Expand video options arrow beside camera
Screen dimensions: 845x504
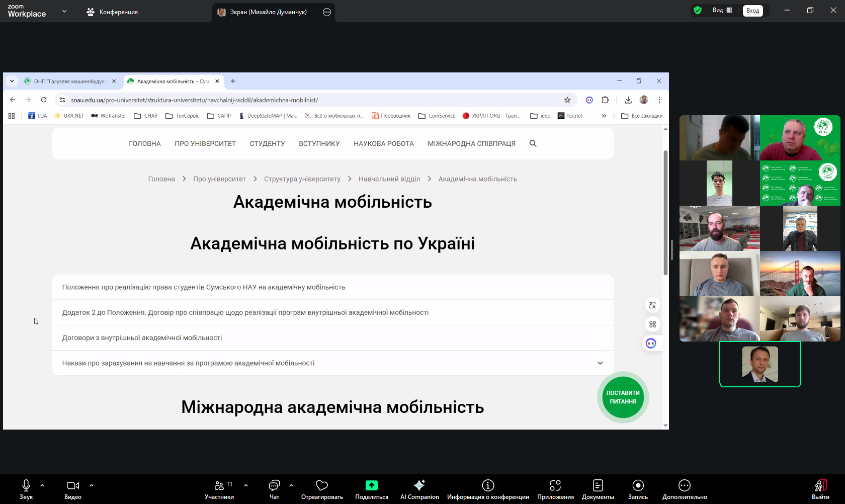(x=92, y=485)
